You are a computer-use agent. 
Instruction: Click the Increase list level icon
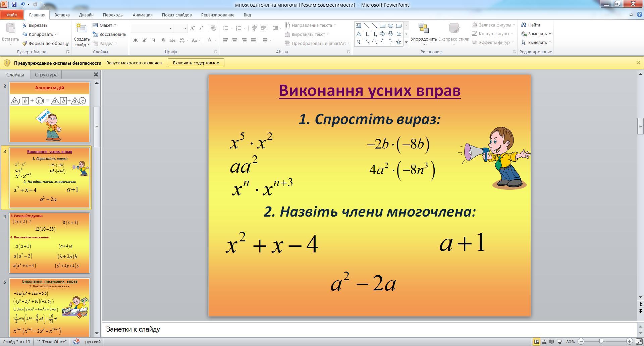point(263,28)
